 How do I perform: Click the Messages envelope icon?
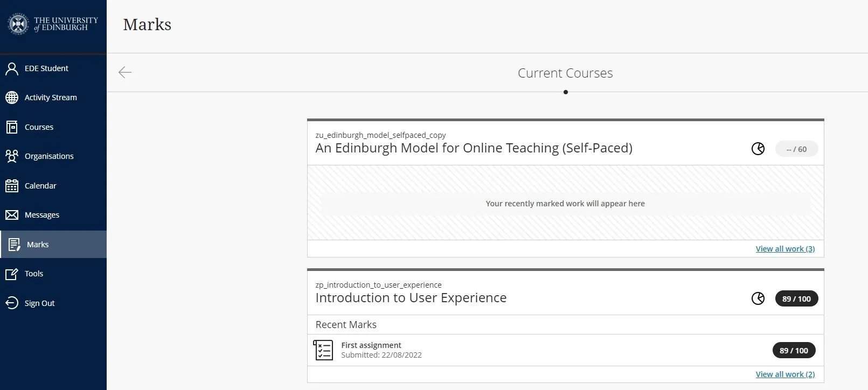tap(12, 215)
